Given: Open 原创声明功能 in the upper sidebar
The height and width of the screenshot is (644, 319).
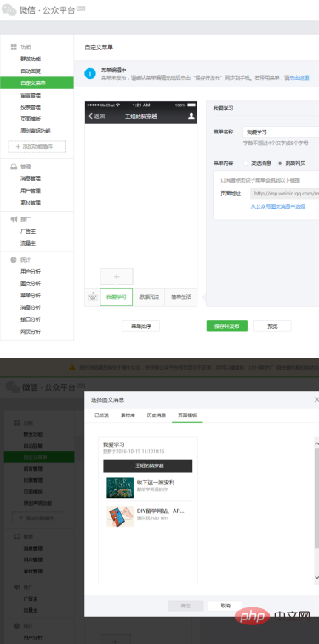Looking at the screenshot, I should [37, 131].
